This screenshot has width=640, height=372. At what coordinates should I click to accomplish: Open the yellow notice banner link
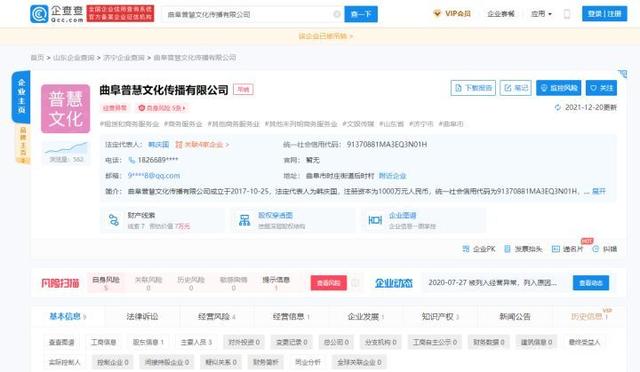(326, 36)
